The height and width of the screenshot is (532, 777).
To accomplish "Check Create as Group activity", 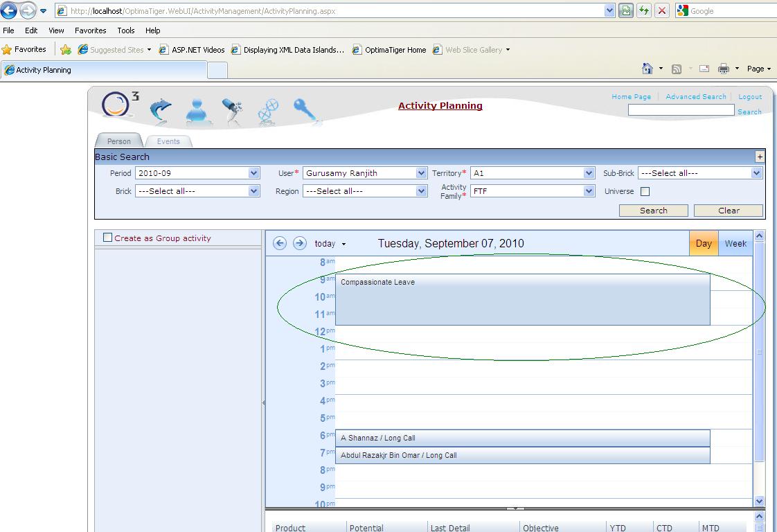I will click(107, 238).
